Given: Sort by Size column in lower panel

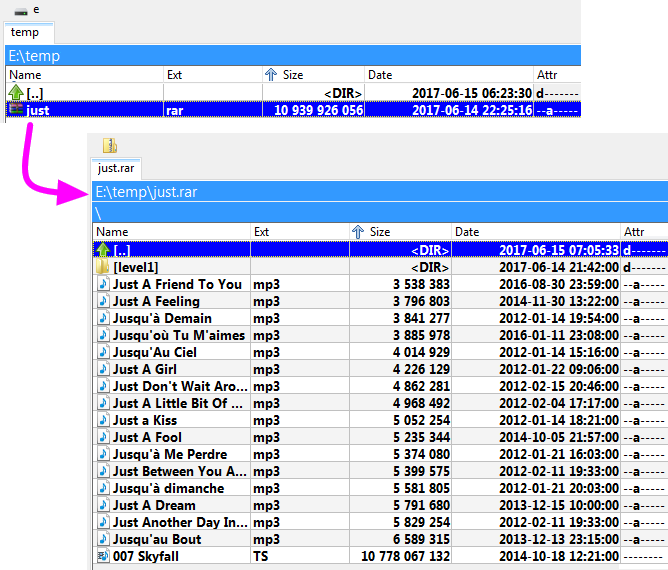Looking at the screenshot, I should (379, 232).
